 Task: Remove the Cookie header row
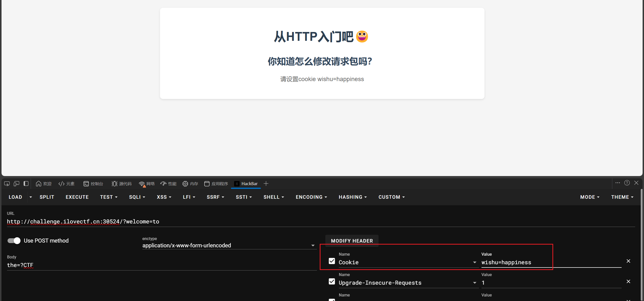point(628,261)
